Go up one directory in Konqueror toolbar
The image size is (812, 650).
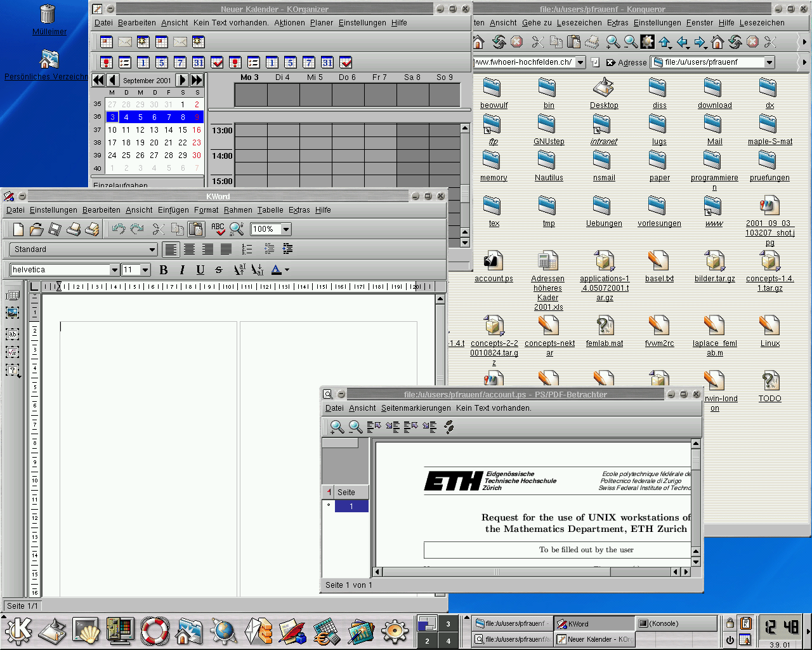(x=664, y=43)
